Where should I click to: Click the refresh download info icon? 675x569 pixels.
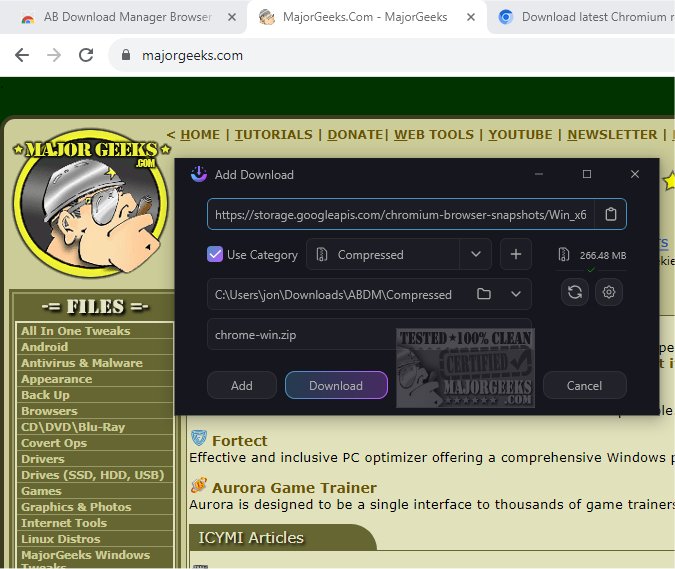pyautogui.click(x=575, y=292)
